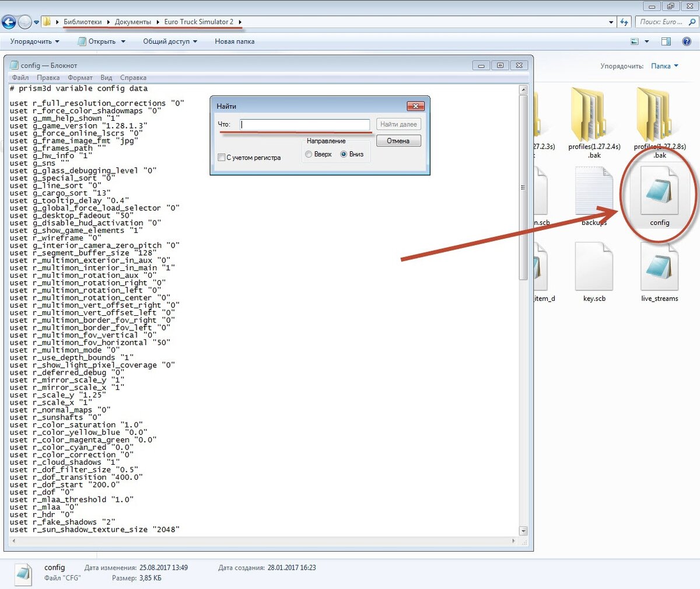Click the line 'uset r_scale_y "1.25"'

(x=57, y=395)
